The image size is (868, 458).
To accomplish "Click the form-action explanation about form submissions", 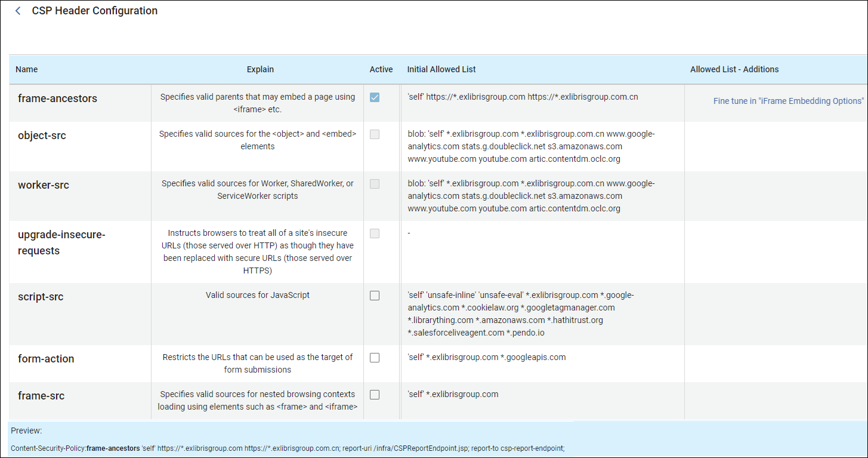I will pos(258,363).
